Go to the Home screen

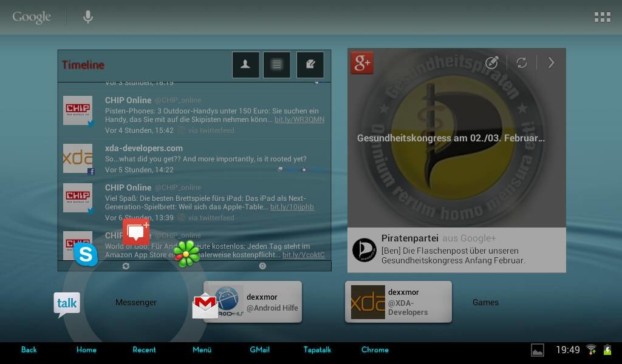[86, 349]
